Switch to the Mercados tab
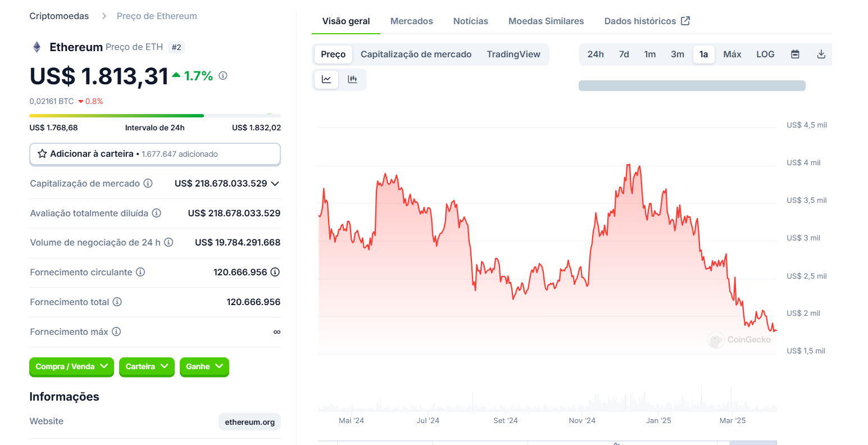 [412, 21]
